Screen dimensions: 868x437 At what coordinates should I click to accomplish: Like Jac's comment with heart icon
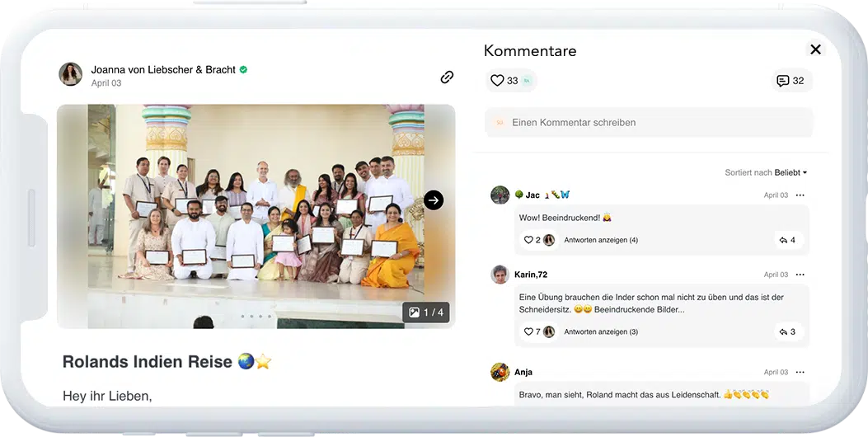tap(528, 240)
